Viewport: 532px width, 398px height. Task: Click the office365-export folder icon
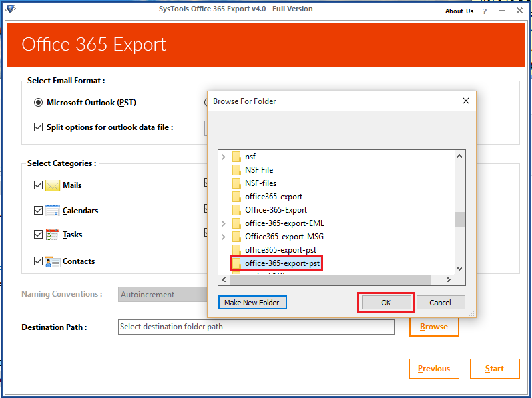point(236,197)
